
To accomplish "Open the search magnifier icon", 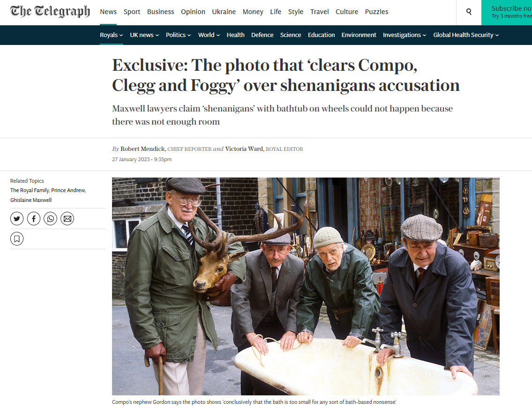I will 469,12.
